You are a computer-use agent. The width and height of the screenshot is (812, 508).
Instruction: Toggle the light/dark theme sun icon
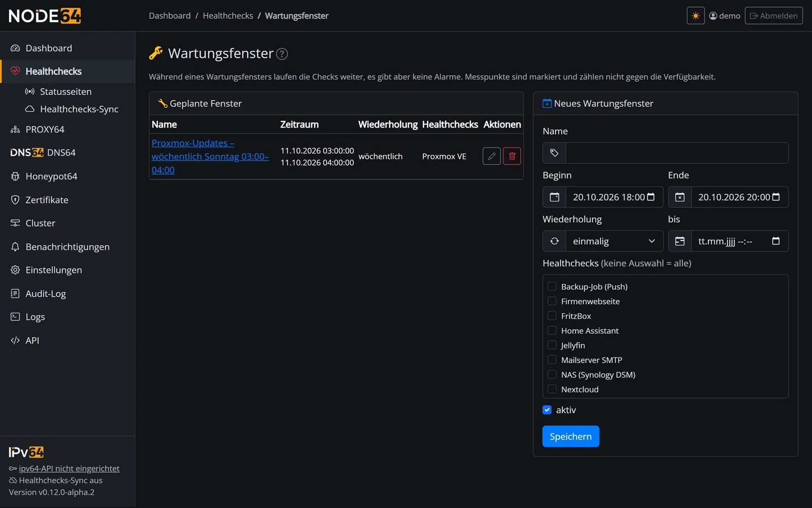pyautogui.click(x=695, y=16)
